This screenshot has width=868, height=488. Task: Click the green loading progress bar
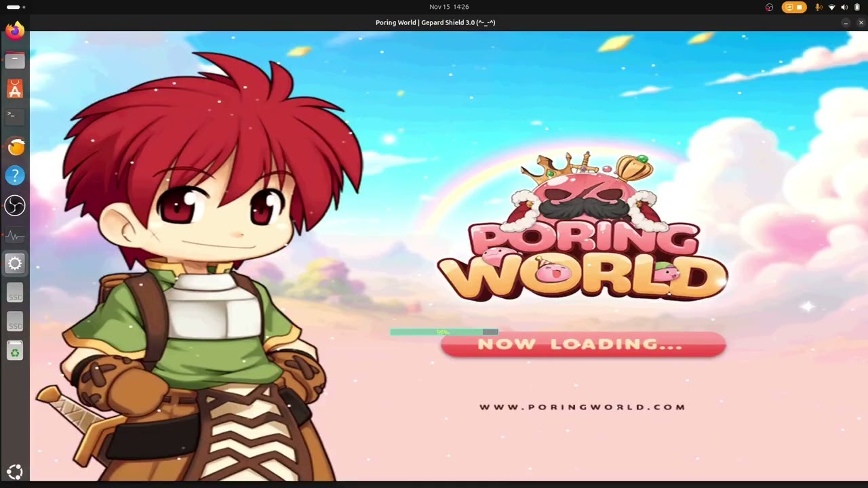click(444, 332)
